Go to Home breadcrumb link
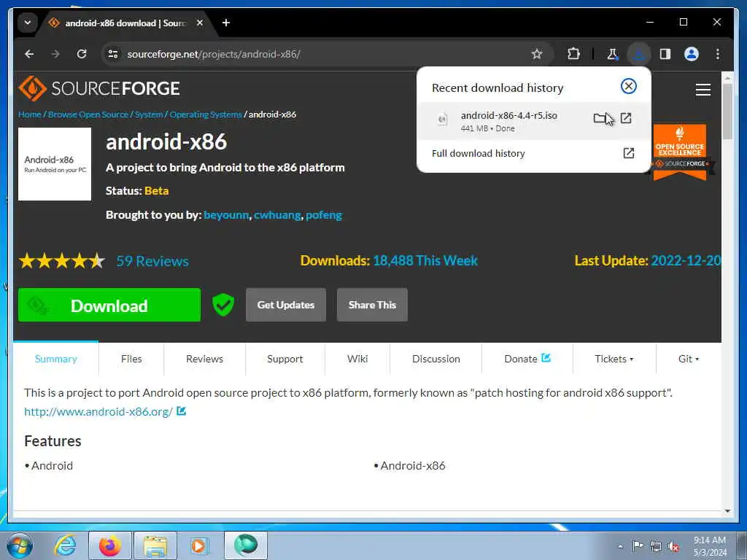This screenshot has height=560, width=747. click(x=29, y=114)
